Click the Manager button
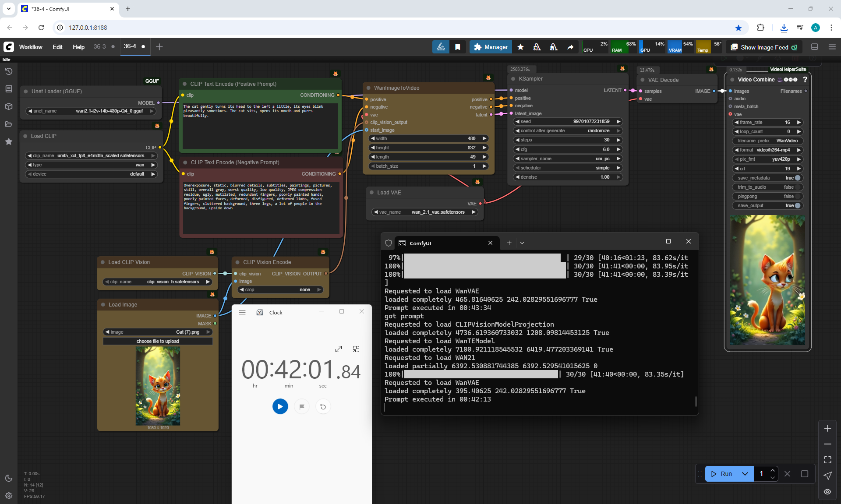The height and width of the screenshot is (504, 841). [491, 47]
